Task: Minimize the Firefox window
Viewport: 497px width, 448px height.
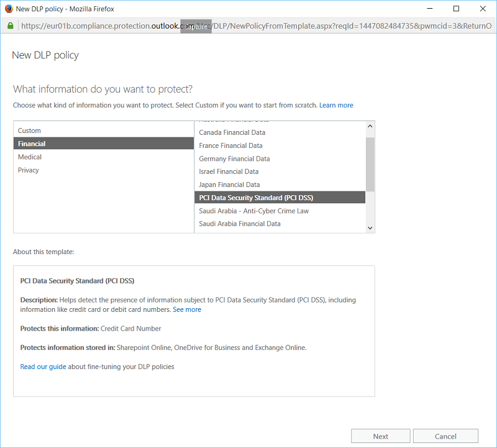Action: tap(430, 9)
